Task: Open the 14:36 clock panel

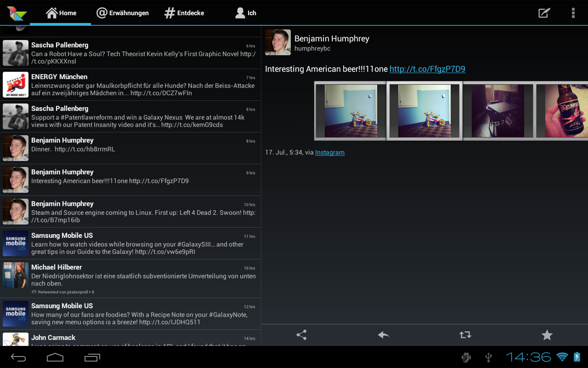Action: [x=528, y=357]
